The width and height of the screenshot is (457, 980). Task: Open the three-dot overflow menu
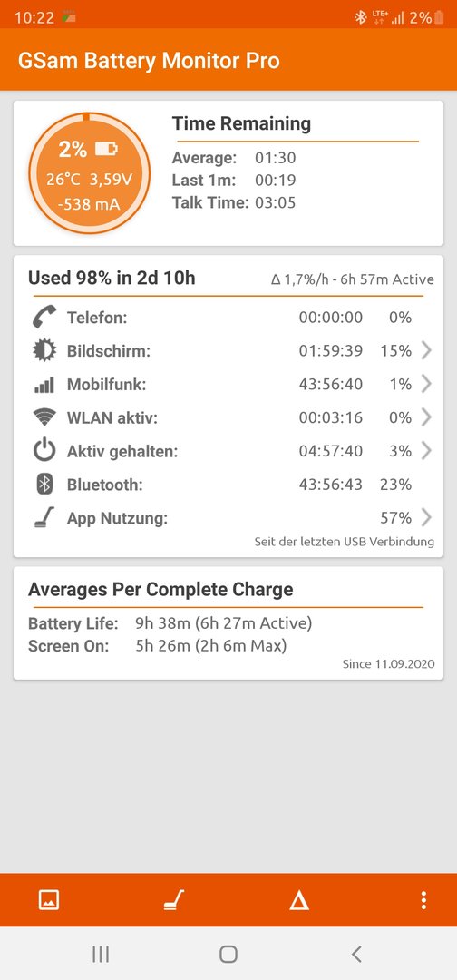(x=424, y=900)
